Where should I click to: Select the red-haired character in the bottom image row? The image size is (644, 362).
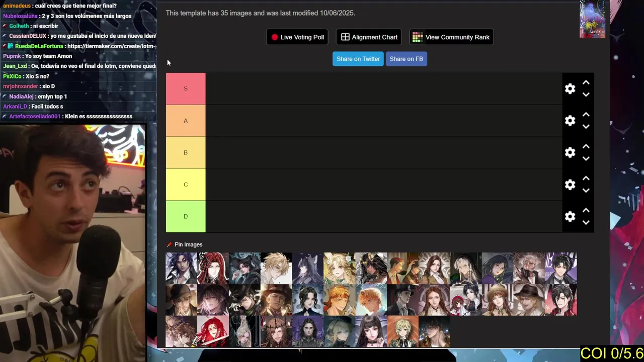tap(213, 331)
